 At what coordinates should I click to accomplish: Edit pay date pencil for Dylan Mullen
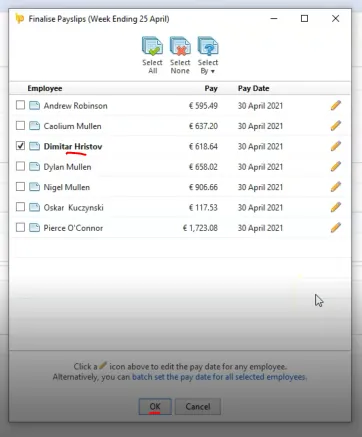pyautogui.click(x=336, y=166)
